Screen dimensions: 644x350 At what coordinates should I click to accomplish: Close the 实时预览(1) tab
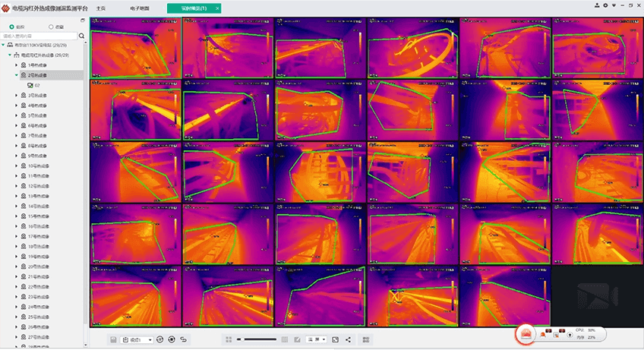point(217,8)
